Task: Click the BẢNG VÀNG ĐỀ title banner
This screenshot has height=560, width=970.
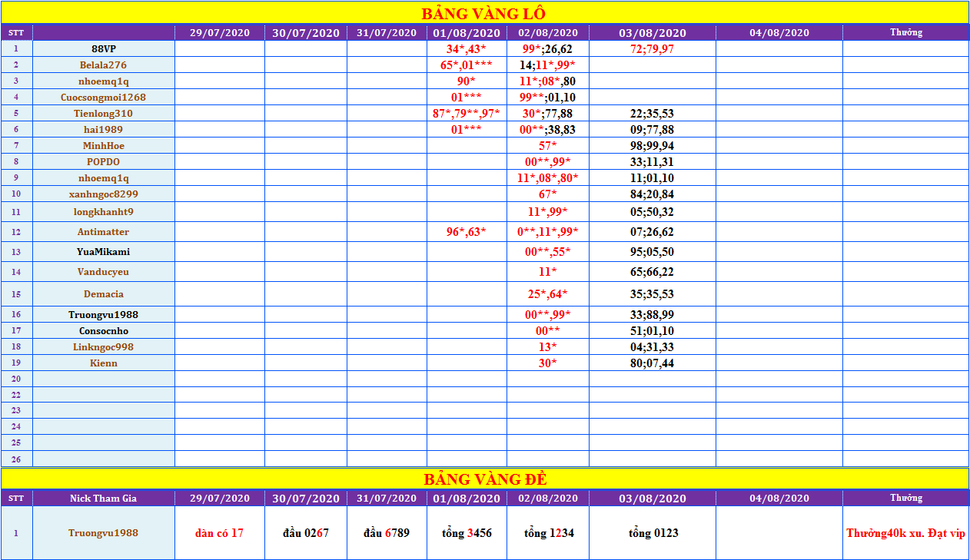Action: click(x=484, y=479)
